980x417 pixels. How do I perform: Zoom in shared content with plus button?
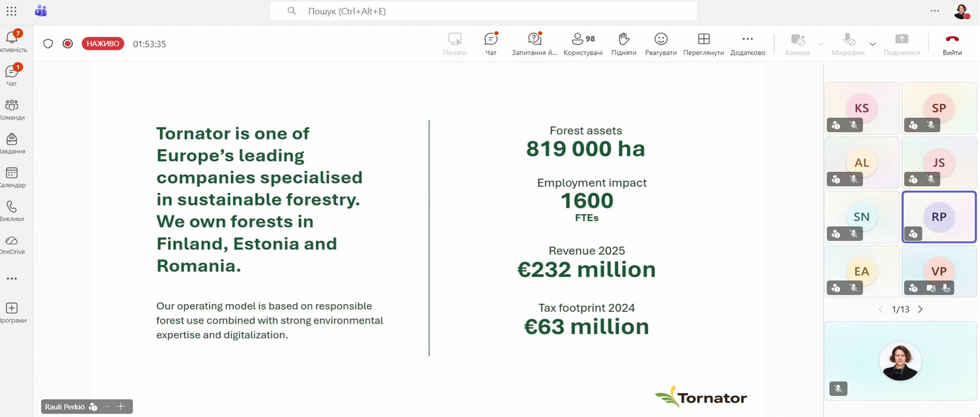121,406
